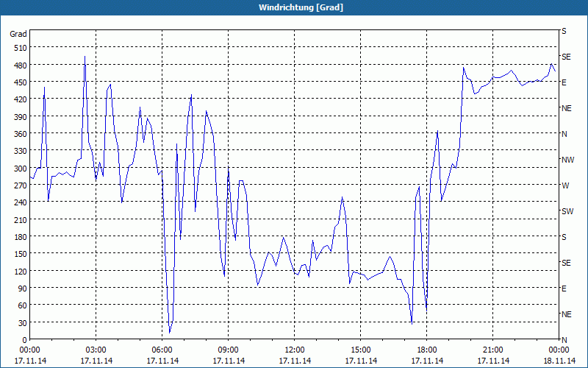Image resolution: width=588 pixels, height=368 pixels.
Task: Click the "N" compass label level with 360
Action: coord(564,134)
